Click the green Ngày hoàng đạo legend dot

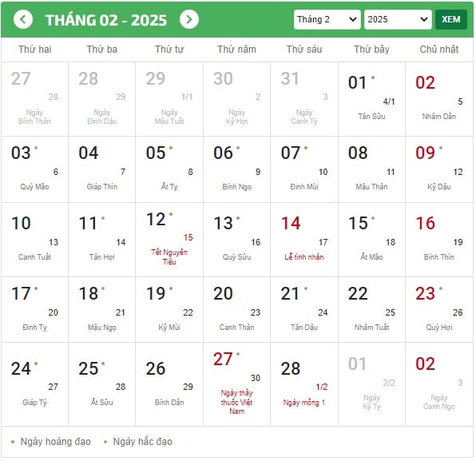click(13, 442)
